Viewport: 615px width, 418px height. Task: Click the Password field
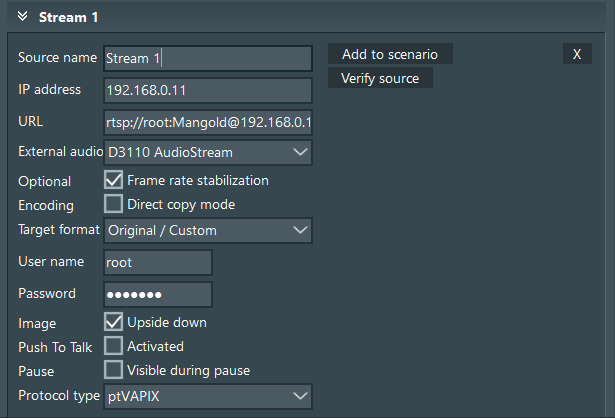click(158, 294)
